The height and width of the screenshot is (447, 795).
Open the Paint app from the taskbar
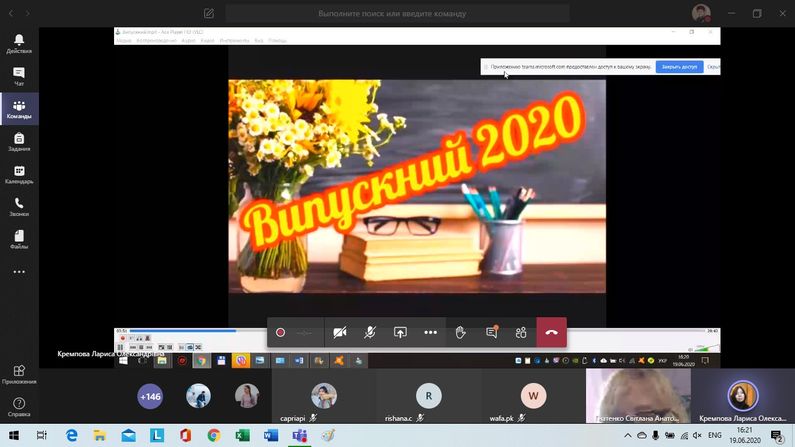(x=328, y=435)
